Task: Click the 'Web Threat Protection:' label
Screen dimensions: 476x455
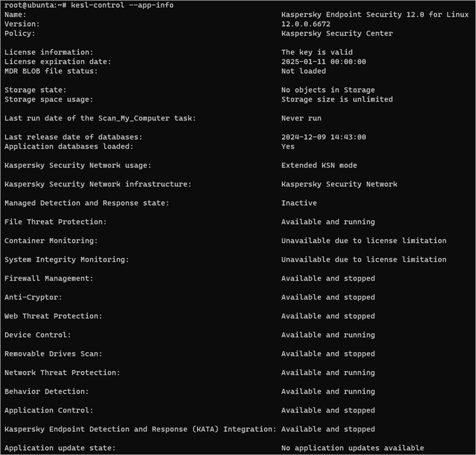Action: [53, 316]
